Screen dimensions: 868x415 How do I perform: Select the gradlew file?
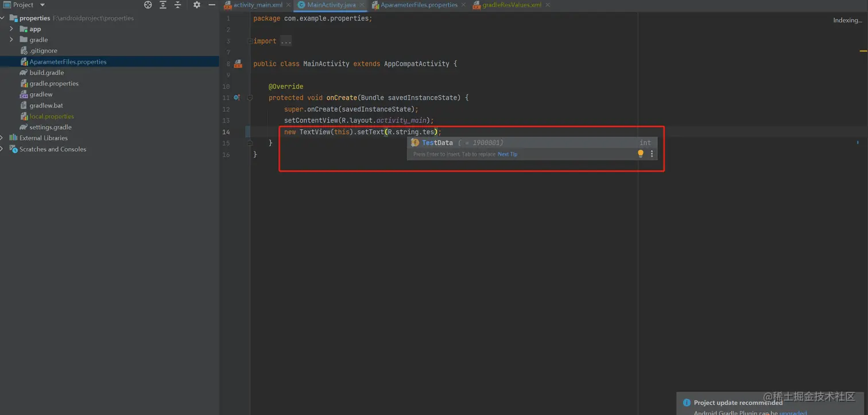[x=110, y=94]
